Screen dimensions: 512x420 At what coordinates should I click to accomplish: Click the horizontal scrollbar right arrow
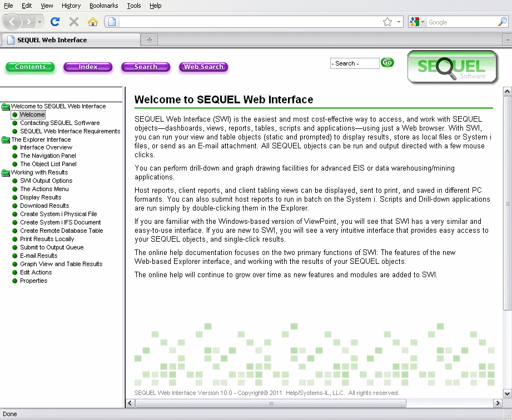(x=498, y=403)
